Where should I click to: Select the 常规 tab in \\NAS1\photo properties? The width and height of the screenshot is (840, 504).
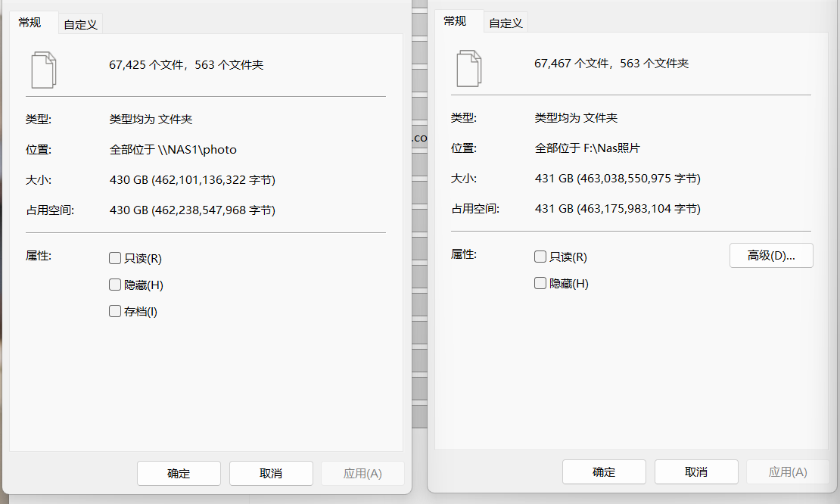coord(30,23)
